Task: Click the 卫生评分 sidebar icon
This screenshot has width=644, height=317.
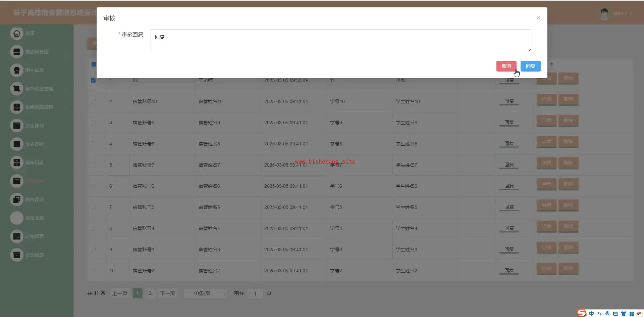Action: coord(17,126)
